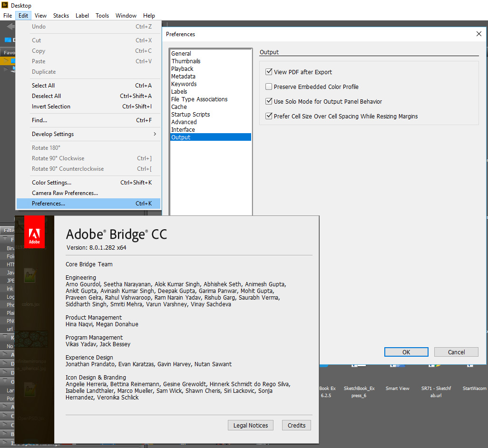Click the Undo menu item
The height and width of the screenshot is (448, 488).
88,27
